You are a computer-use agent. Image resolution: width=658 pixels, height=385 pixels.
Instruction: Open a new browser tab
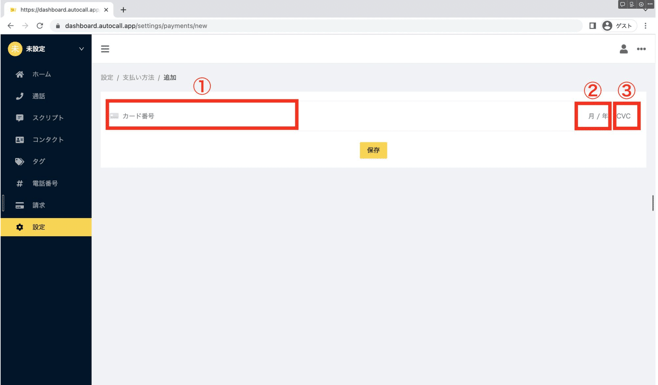(x=123, y=10)
